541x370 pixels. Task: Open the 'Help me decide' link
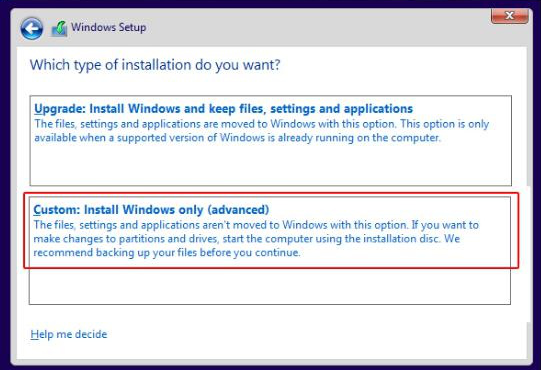click(69, 334)
